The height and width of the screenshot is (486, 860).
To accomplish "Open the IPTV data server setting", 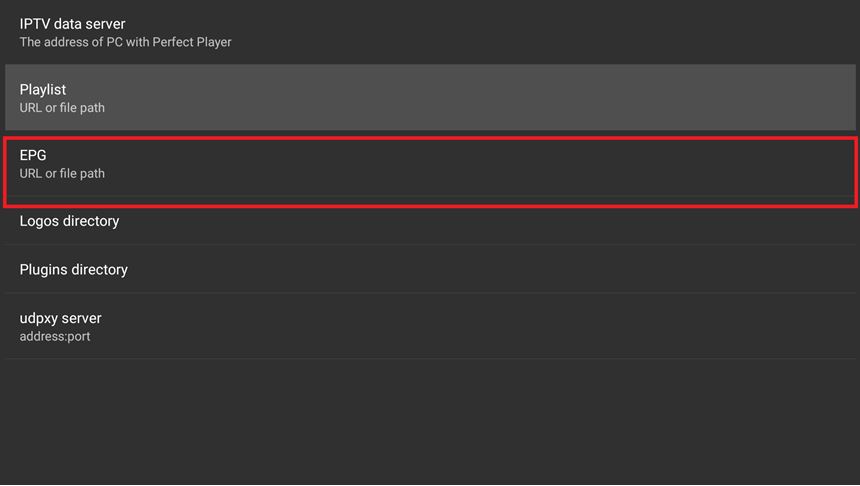I will [x=430, y=32].
